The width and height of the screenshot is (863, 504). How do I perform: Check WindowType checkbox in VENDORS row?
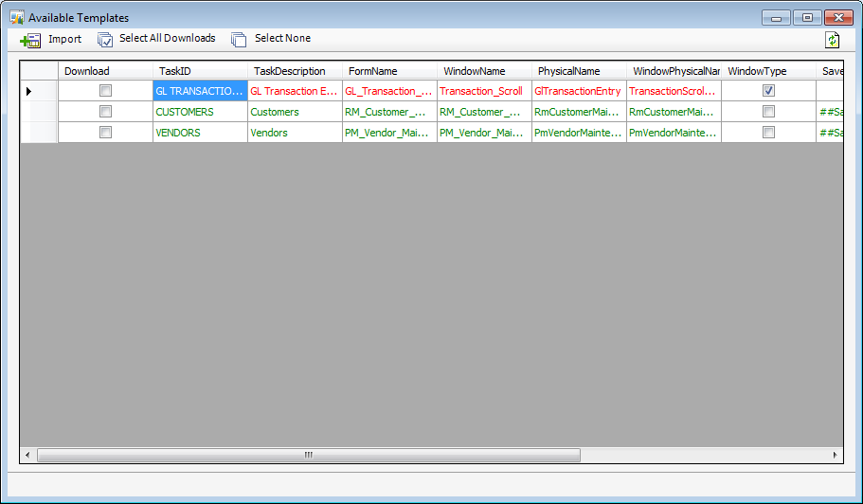pyautogui.click(x=769, y=133)
